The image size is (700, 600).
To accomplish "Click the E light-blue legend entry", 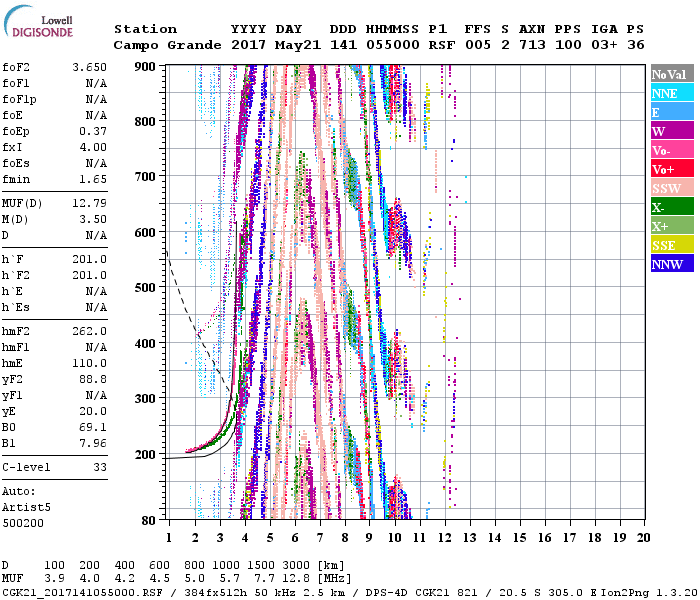I will (x=672, y=112).
